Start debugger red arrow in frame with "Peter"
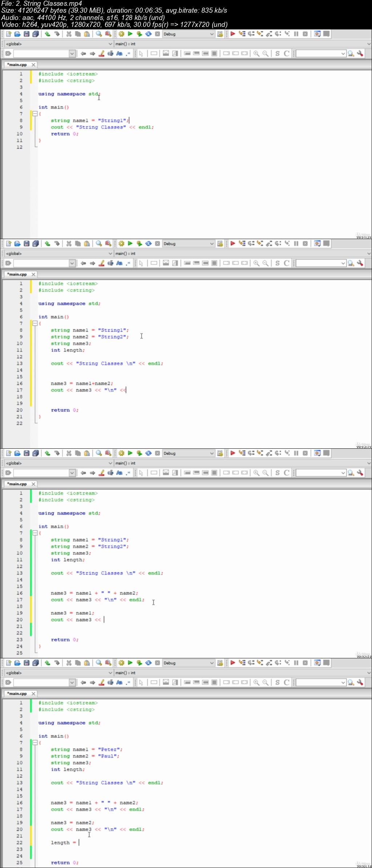 point(233,663)
